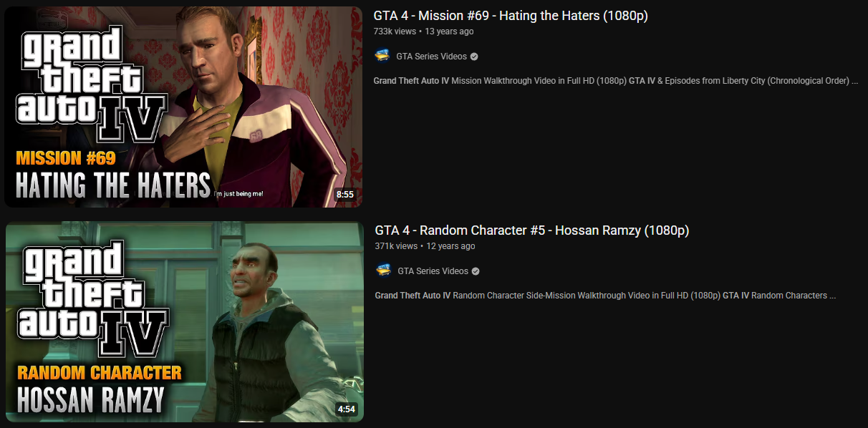
Task: Click the description snippet mentioning Episodes from Liberty City
Action: pyautogui.click(x=616, y=81)
